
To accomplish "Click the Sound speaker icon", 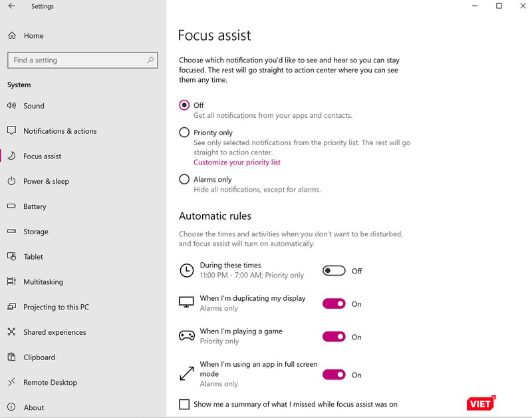I will [11, 106].
